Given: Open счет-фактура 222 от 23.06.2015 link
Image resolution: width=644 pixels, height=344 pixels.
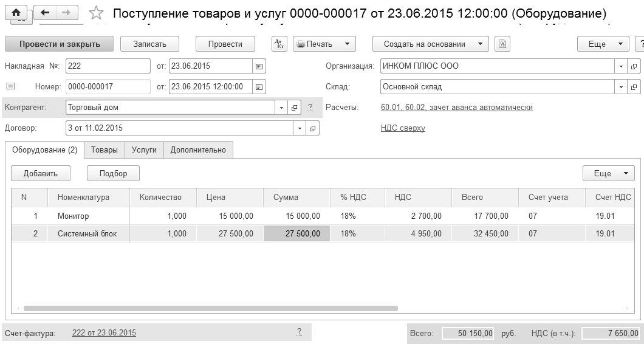Looking at the screenshot, I should point(104,332).
